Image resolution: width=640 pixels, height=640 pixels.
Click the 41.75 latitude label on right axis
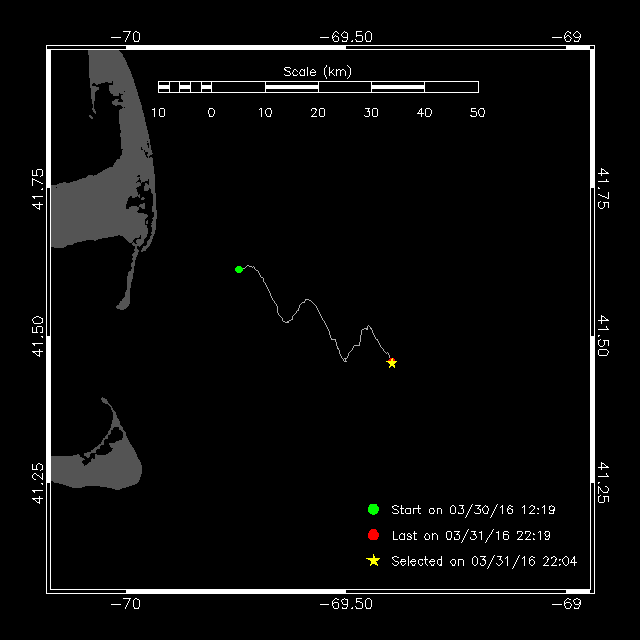click(603, 190)
